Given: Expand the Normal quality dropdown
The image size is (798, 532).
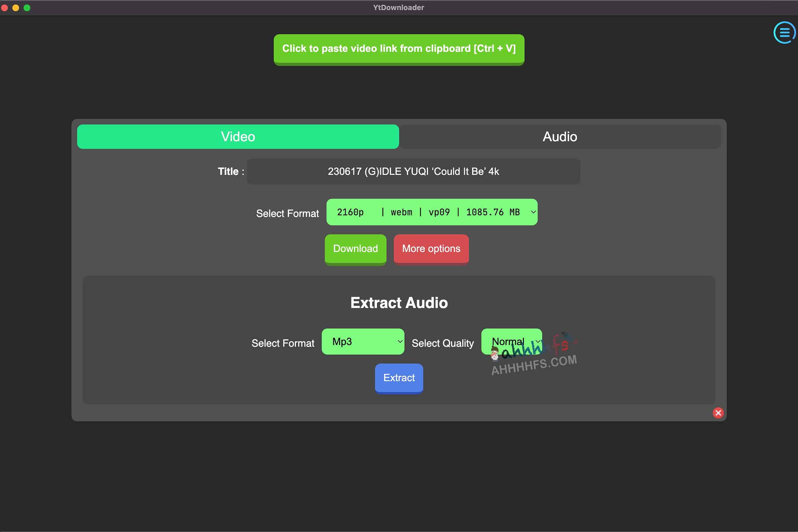Looking at the screenshot, I should point(512,341).
